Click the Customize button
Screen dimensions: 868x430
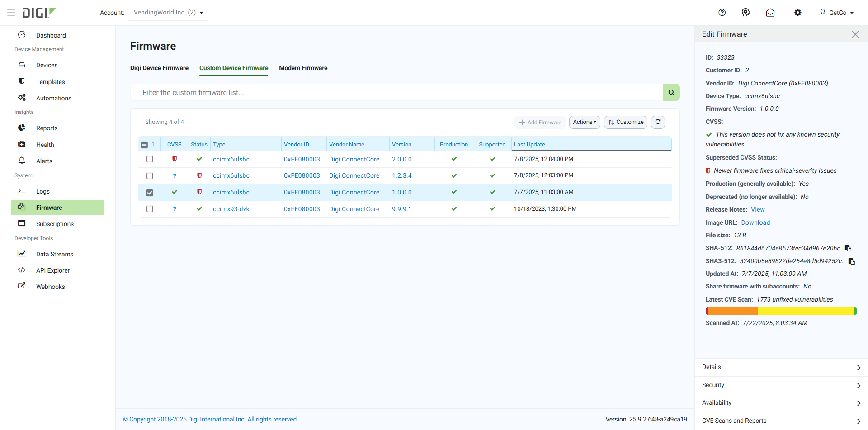click(625, 122)
